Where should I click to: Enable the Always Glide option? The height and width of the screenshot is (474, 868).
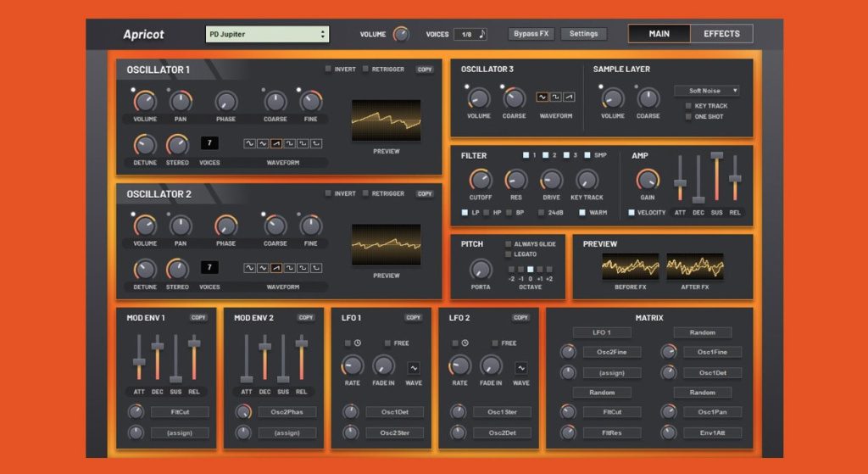pos(509,244)
